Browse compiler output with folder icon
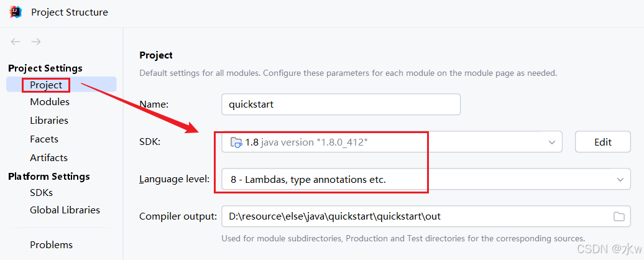The width and height of the screenshot is (644, 260). point(619,216)
